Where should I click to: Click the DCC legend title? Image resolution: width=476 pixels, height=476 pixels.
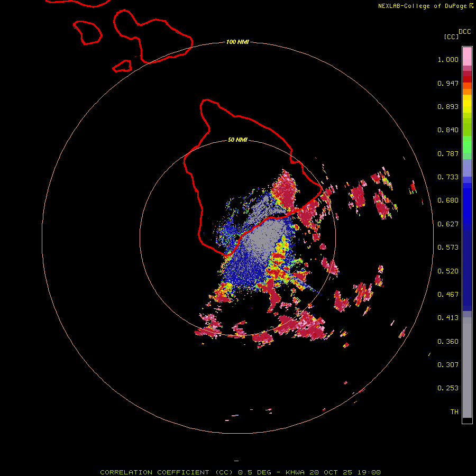[x=464, y=32]
